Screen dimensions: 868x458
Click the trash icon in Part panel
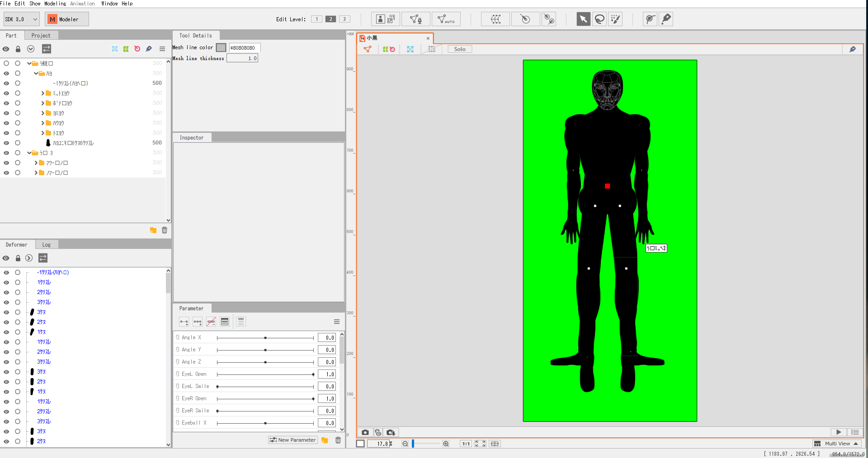165,230
